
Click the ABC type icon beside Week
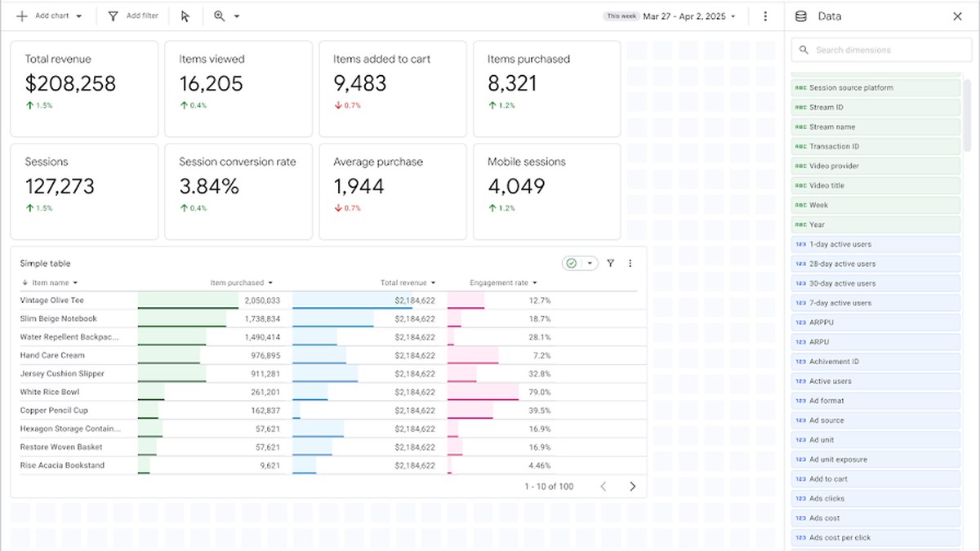pyautogui.click(x=800, y=205)
